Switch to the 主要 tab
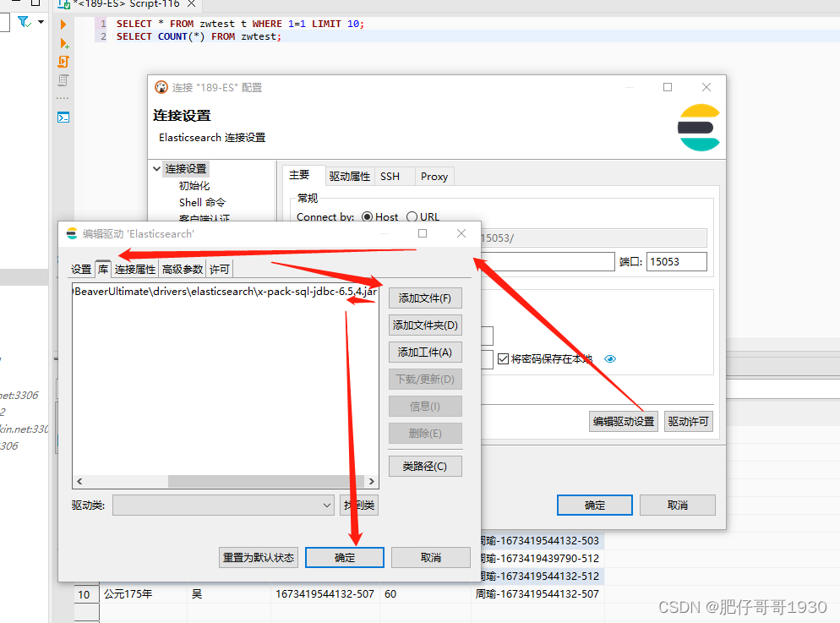 299,175
